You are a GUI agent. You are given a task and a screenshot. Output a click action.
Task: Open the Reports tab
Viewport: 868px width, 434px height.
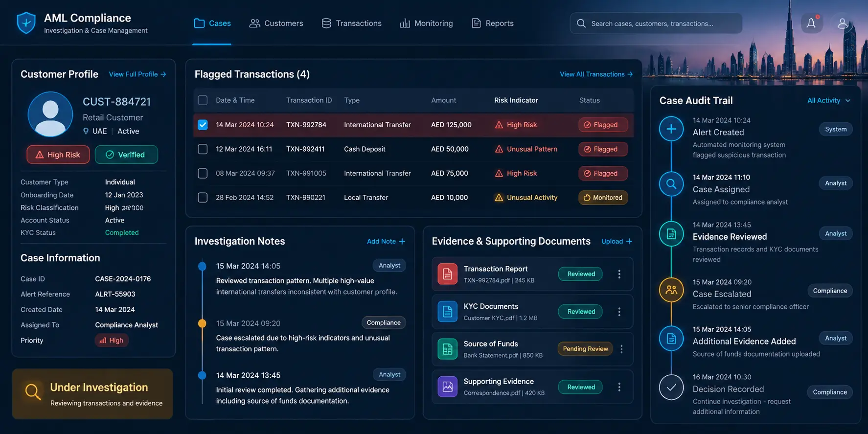pos(492,23)
